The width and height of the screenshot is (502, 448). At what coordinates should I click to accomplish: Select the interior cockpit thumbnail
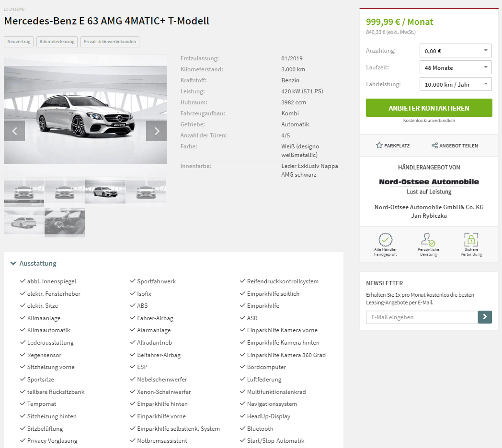tap(65, 223)
